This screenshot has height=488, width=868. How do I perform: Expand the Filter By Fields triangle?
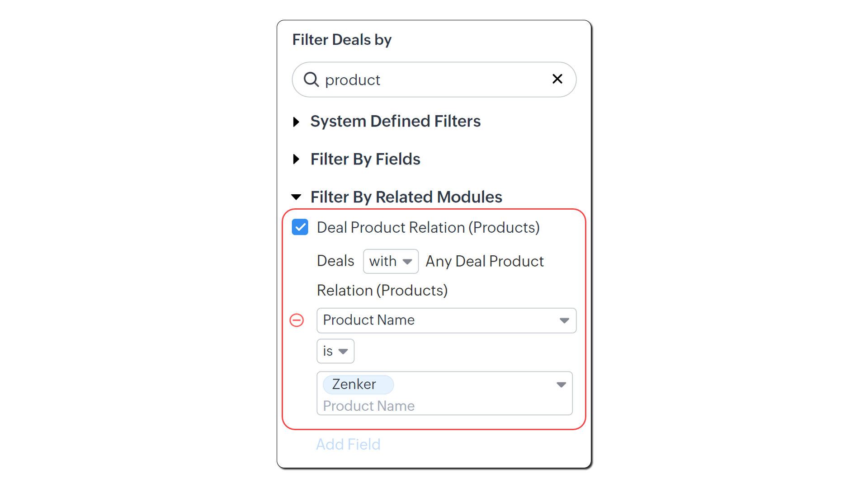pos(296,159)
